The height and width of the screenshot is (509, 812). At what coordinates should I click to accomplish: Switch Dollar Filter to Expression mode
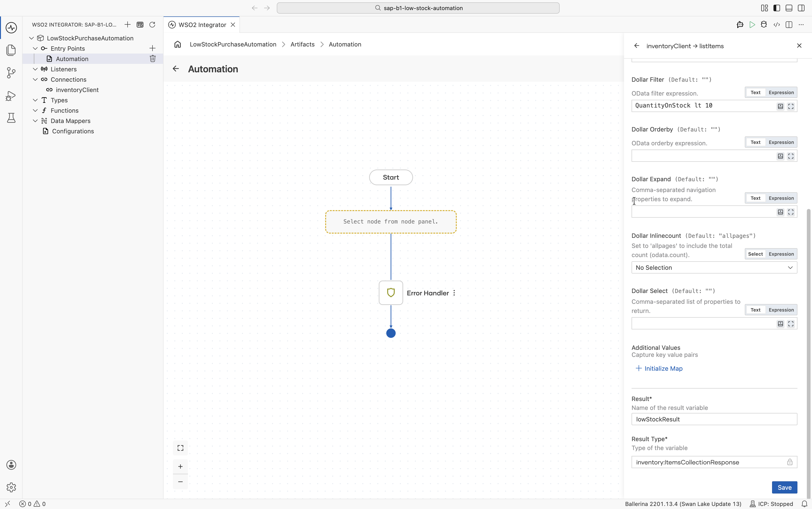pyautogui.click(x=781, y=93)
